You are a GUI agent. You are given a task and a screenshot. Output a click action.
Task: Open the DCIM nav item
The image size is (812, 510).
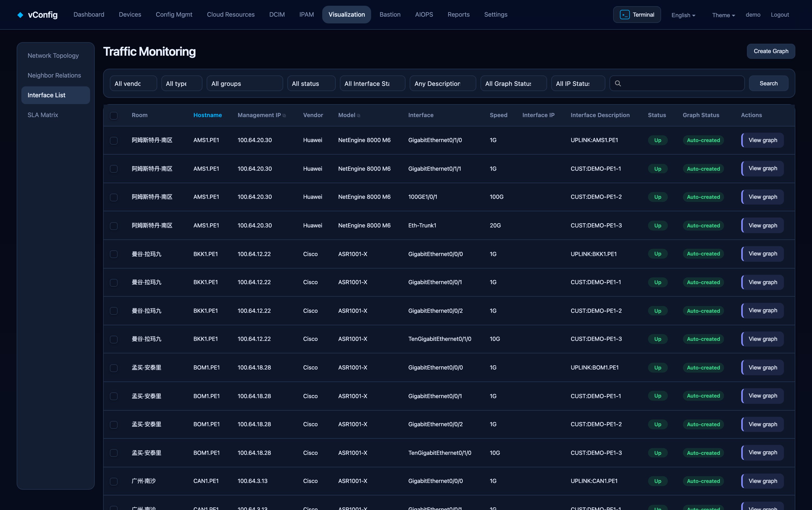coord(277,15)
